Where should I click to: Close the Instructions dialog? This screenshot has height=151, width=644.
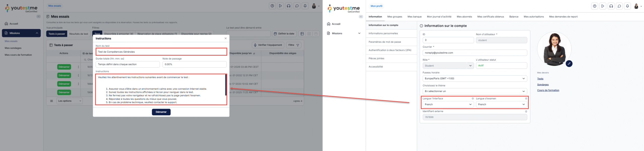pyautogui.click(x=225, y=38)
